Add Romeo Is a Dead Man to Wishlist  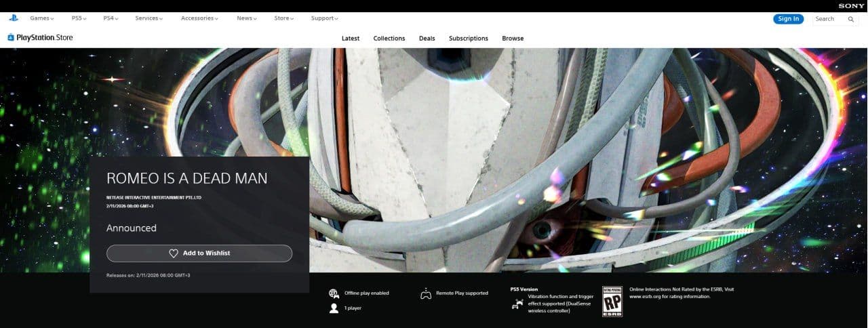(x=199, y=253)
